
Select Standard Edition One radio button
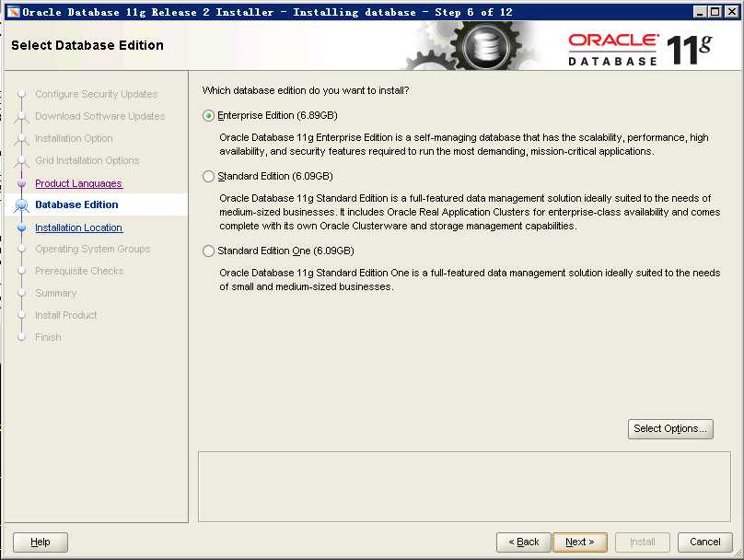click(208, 251)
